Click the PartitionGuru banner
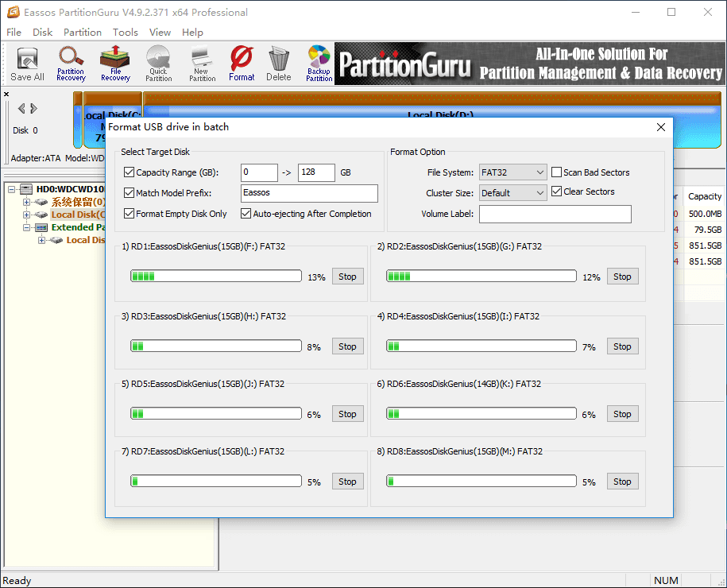727x588 pixels. [x=529, y=64]
